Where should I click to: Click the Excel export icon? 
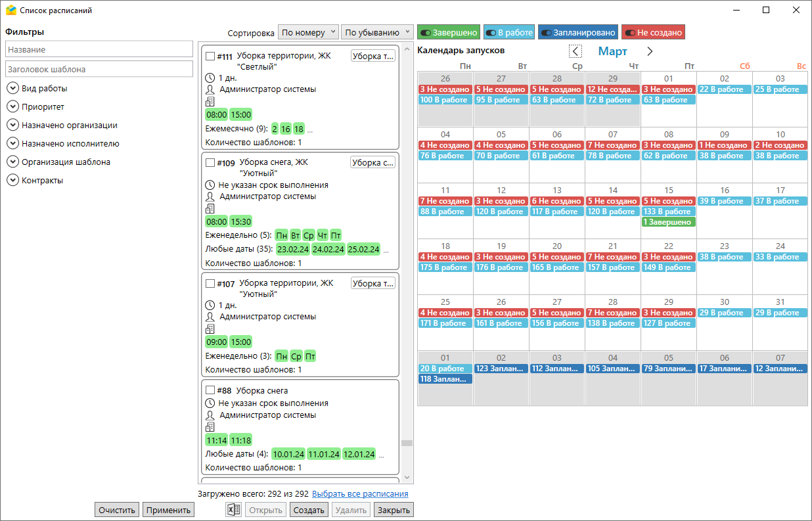[233, 510]
